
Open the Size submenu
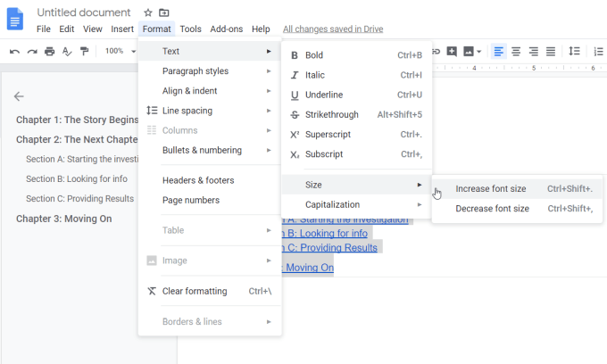[356, 185]
